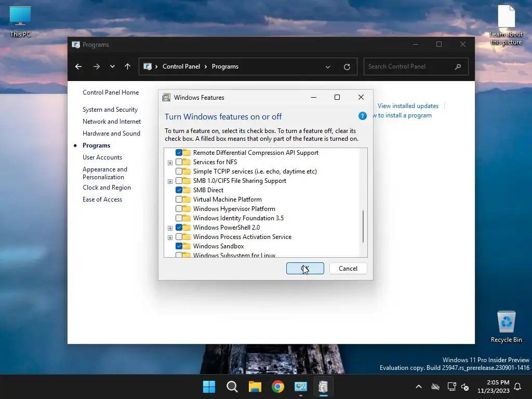The height and width of the screenshot is (399, 532).
Task: Check SMB 1.0/CIFS File Sharing Support
Action: pos(179,180)
